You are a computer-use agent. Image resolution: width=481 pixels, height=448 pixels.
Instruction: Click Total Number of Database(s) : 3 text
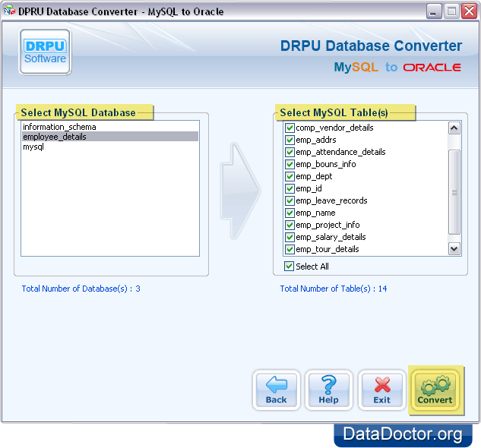point(81,289)
